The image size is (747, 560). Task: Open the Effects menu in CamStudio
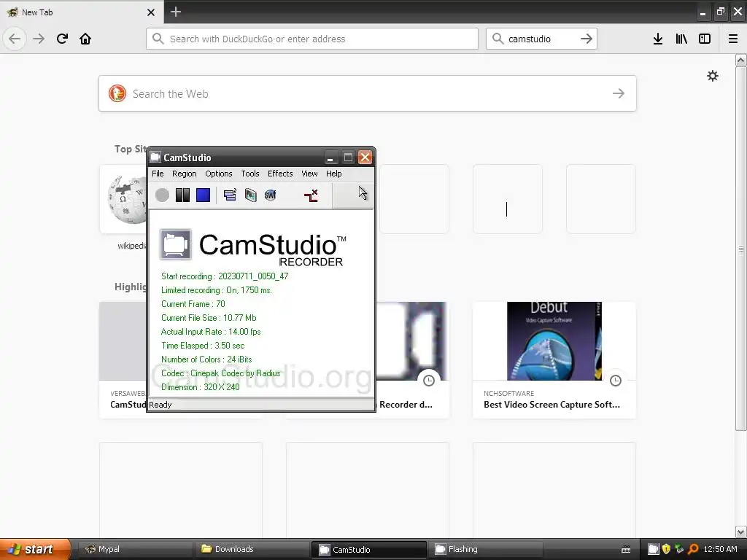point(280,174)
